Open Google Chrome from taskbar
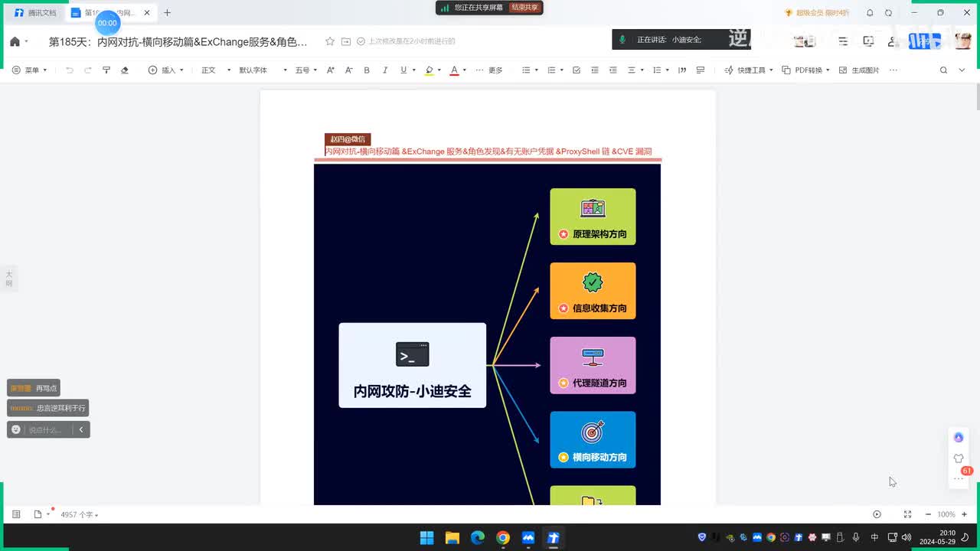The image size is (980, 551). (x=502, y=537)
